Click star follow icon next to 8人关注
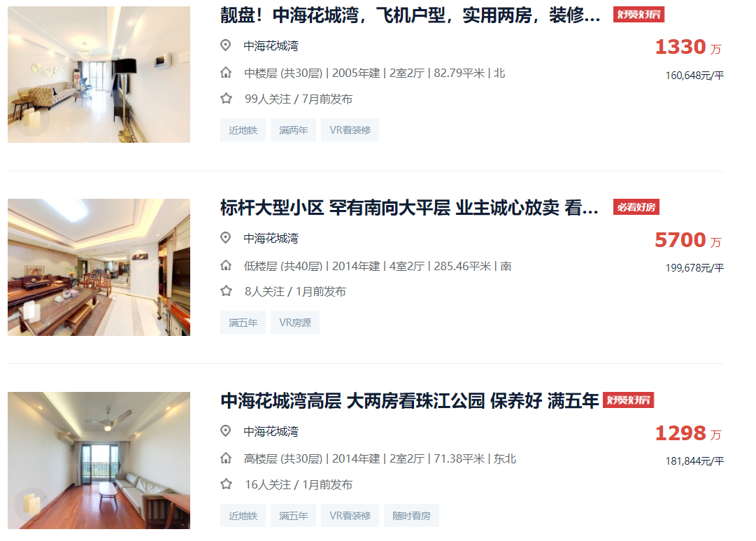The width and height of the screenshot is (756, 541). pos(226,291)
